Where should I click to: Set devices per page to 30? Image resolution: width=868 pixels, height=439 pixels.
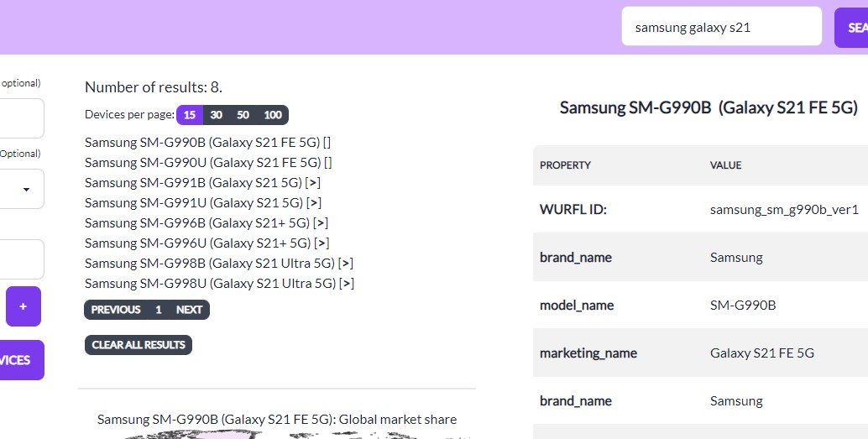[217, 115]
